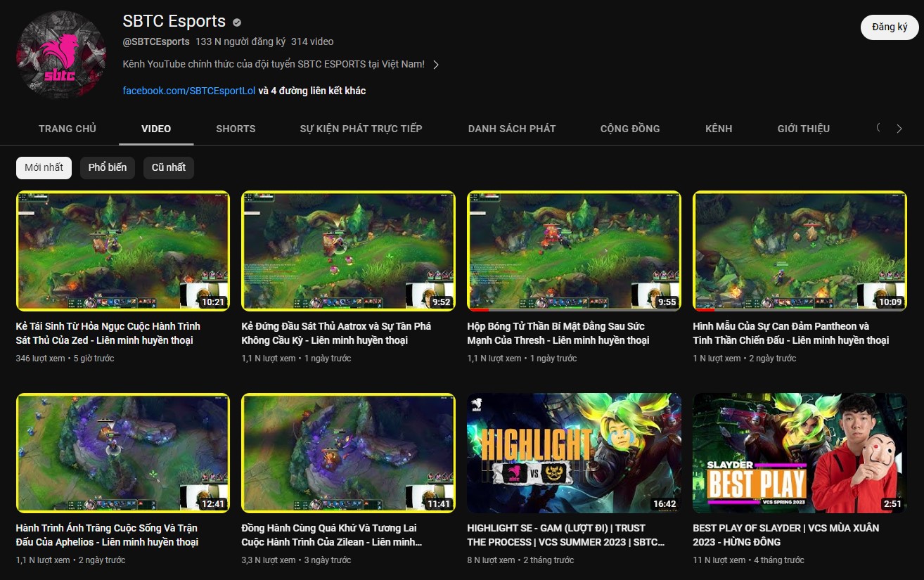Play the Zed video thumbnail
Viewport: 924px width, 580px height.
click(x=123, y=251)
